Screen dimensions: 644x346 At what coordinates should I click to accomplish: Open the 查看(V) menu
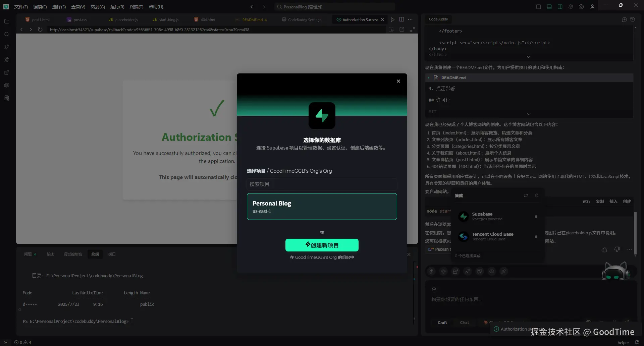[78, 7]
